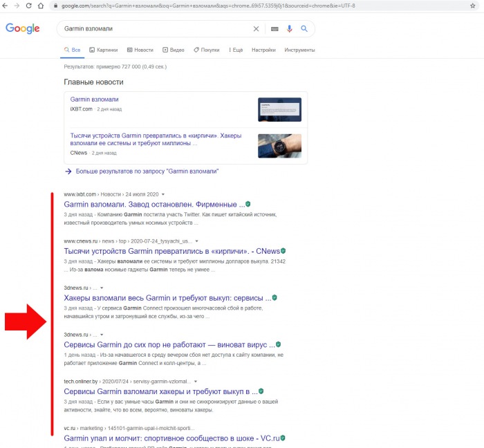Click green shield on виноват вирус result
Screen dimensions: 484x448
coord(278,344)
